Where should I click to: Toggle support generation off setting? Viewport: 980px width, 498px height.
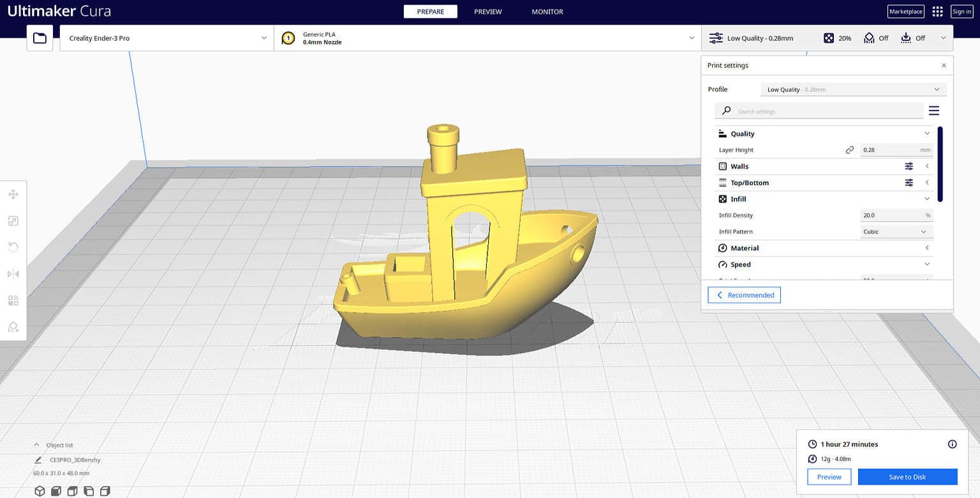coord(875,38)
